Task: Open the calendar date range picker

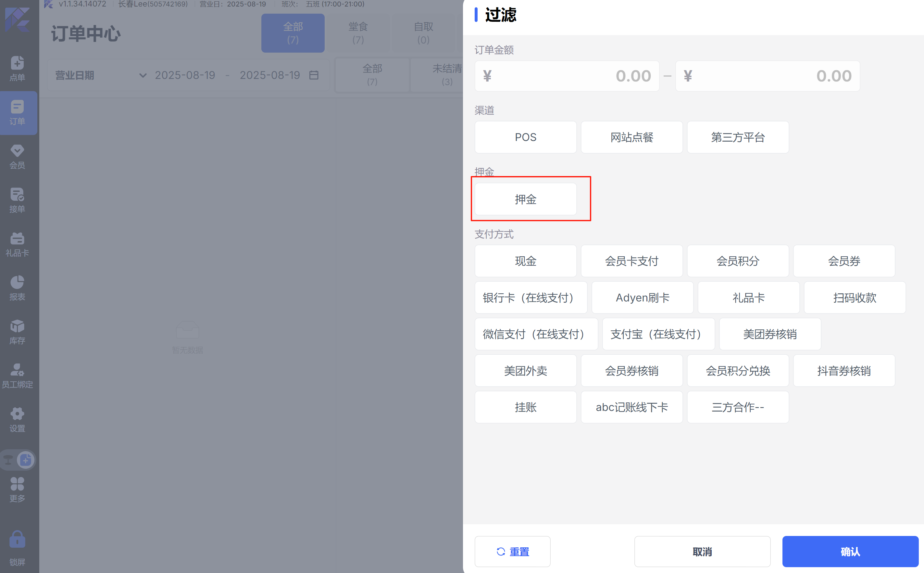Action: (x=314, y=75)
